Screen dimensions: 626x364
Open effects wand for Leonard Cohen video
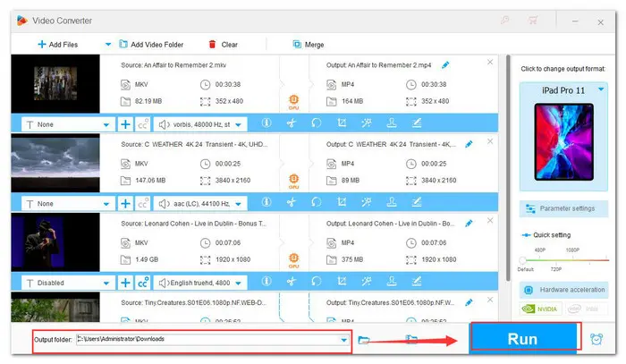click(x=367, y=282)
